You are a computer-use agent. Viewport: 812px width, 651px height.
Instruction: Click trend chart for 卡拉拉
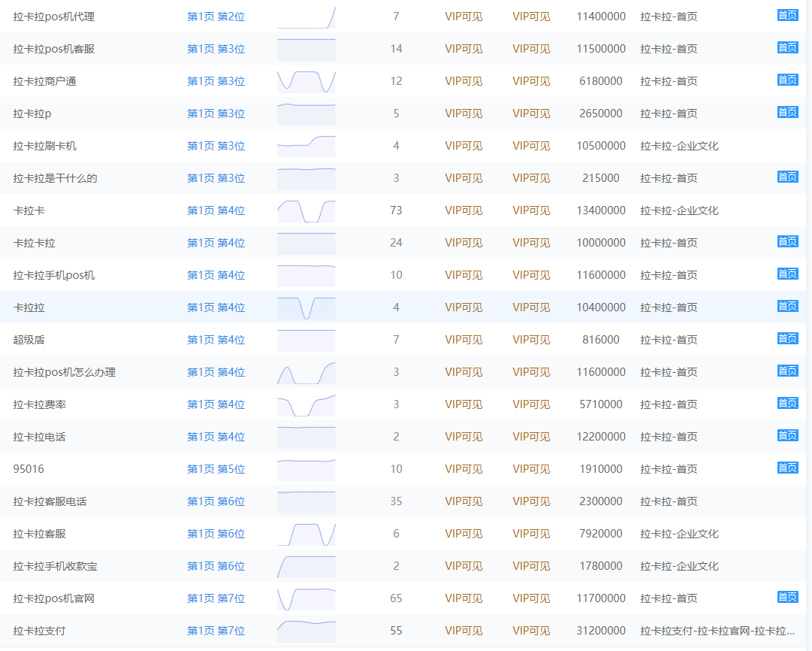306,308
